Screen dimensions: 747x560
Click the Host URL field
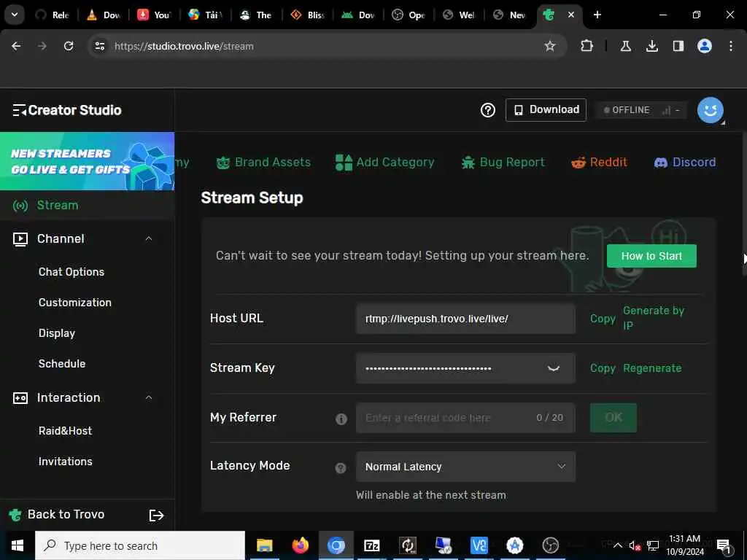pyautogui.click(x=465, y=319)
